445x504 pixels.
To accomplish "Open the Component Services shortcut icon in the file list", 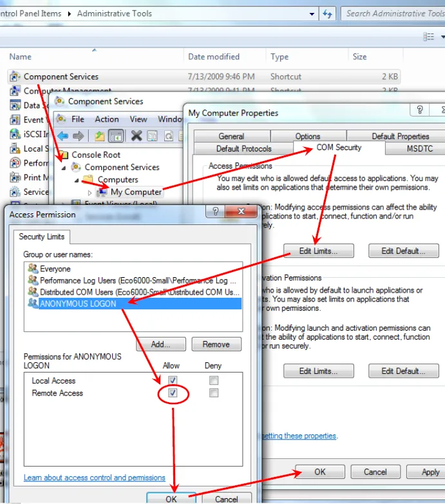I will (x=14, y=77).
